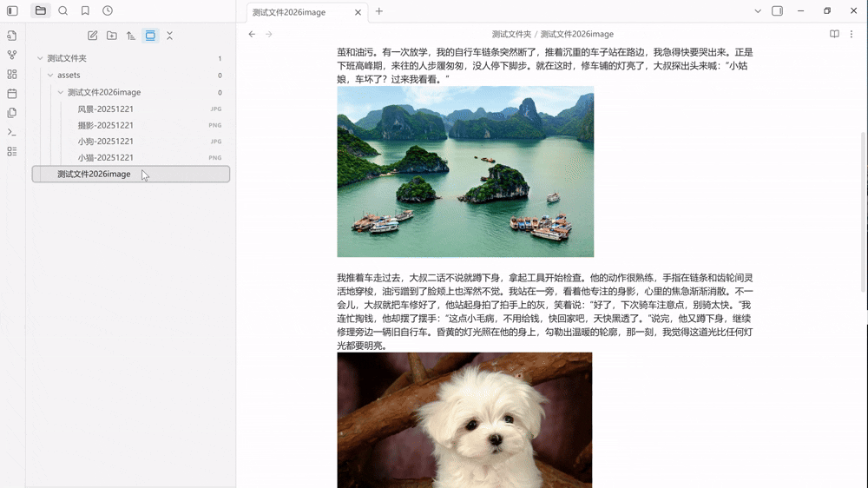
Task: Open the recent files clock icon
Action: tap(108, 10)
